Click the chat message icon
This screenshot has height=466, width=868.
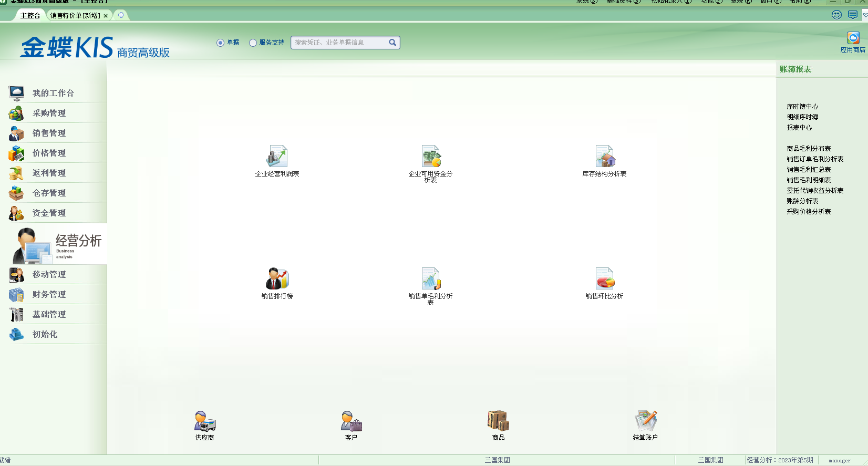click(x=853, y=15)
